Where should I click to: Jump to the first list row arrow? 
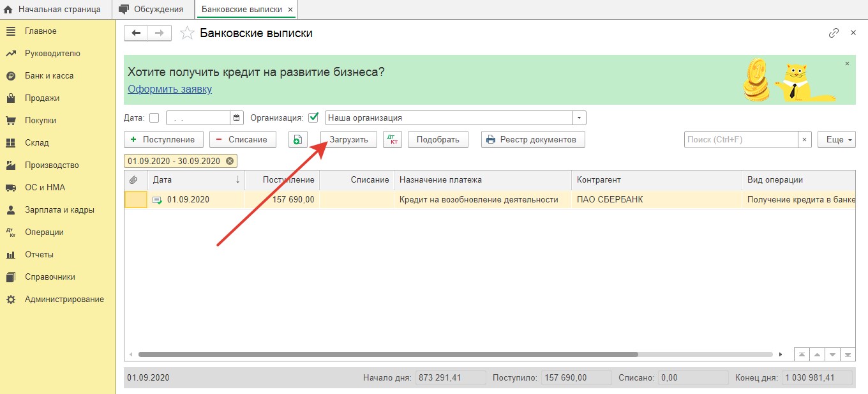(802, 354)
